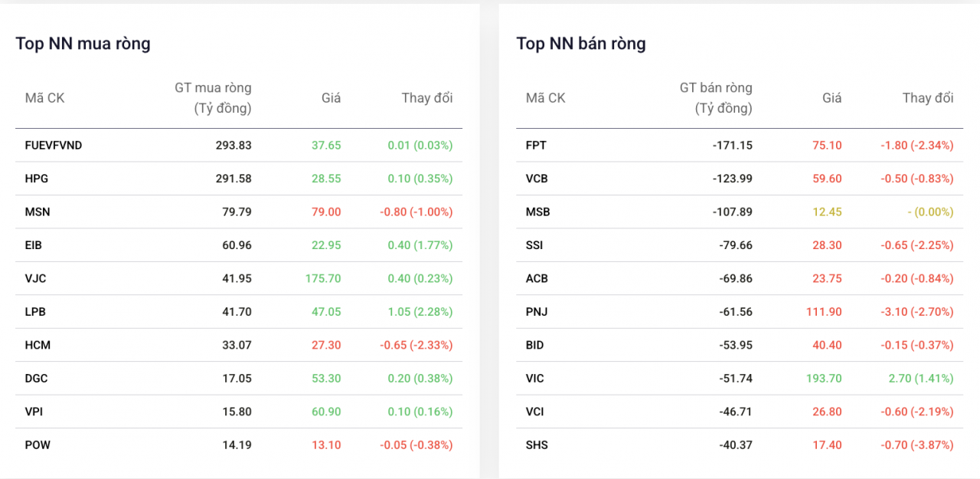
Task: Open the FUEVFVND ticker in net-buy table
Action: pyautogui.click(x=53, y=145)
